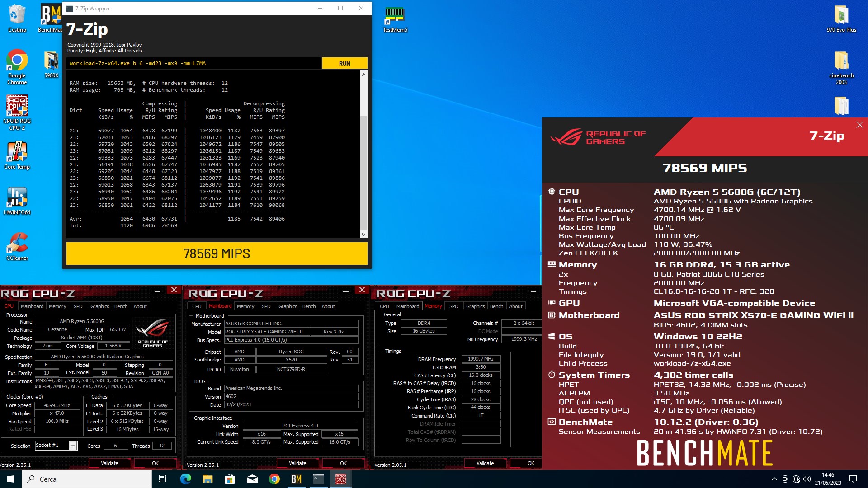
Task: Open Mail app from taskbar
Action: tap(252, 479)
